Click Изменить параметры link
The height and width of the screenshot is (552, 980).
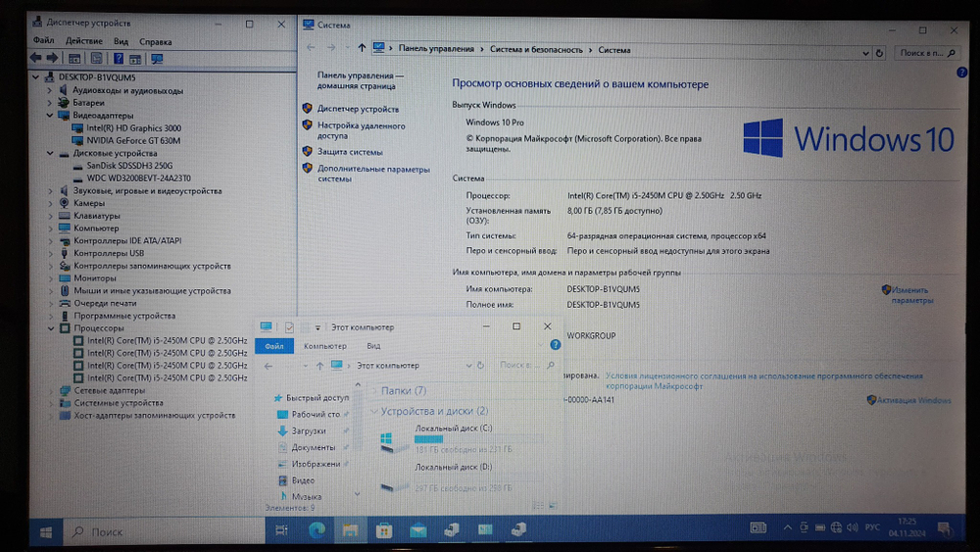[911, 295]
